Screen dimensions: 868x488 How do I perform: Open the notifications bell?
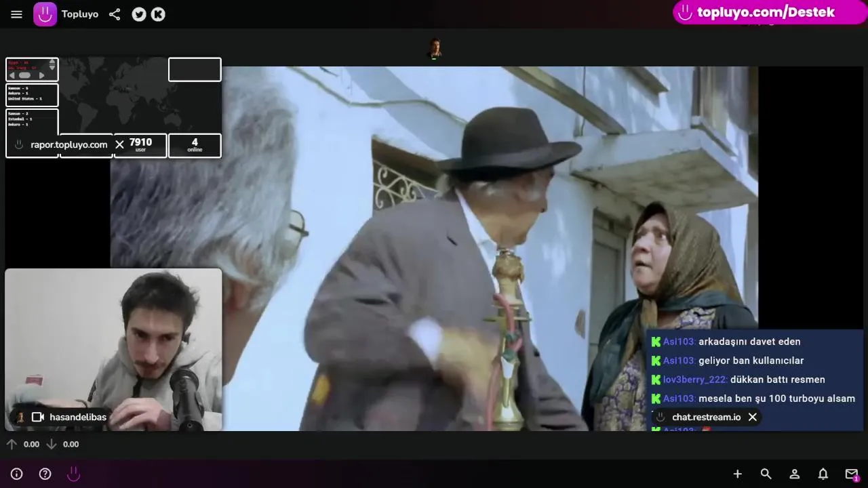coord(823,474)
